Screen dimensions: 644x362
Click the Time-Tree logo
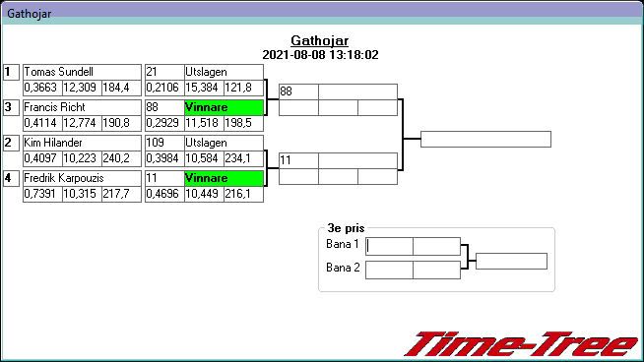tap(522, 344)
